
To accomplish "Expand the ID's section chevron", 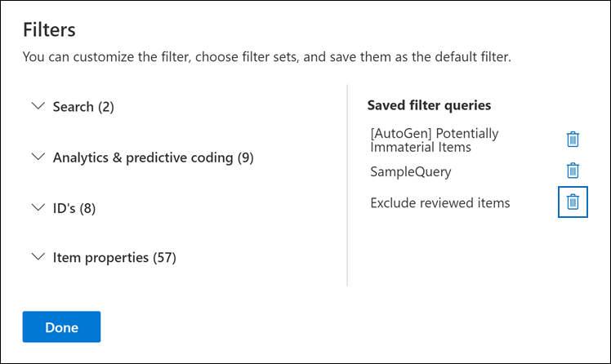I will [38, 207].
